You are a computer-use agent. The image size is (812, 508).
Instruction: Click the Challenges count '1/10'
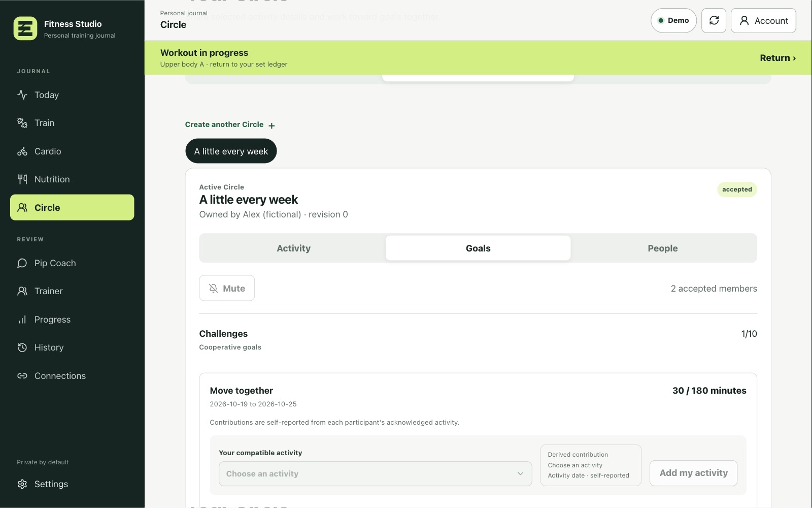pyautogui.click(x=749, y=334)
